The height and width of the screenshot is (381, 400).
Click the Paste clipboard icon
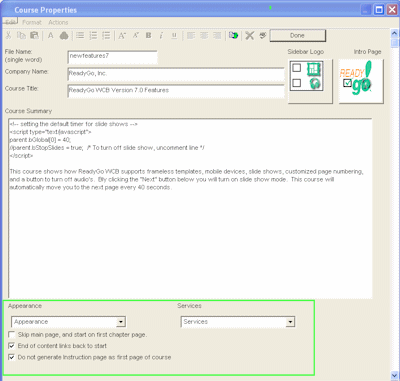pyautogui.click(x=34, y=35)
